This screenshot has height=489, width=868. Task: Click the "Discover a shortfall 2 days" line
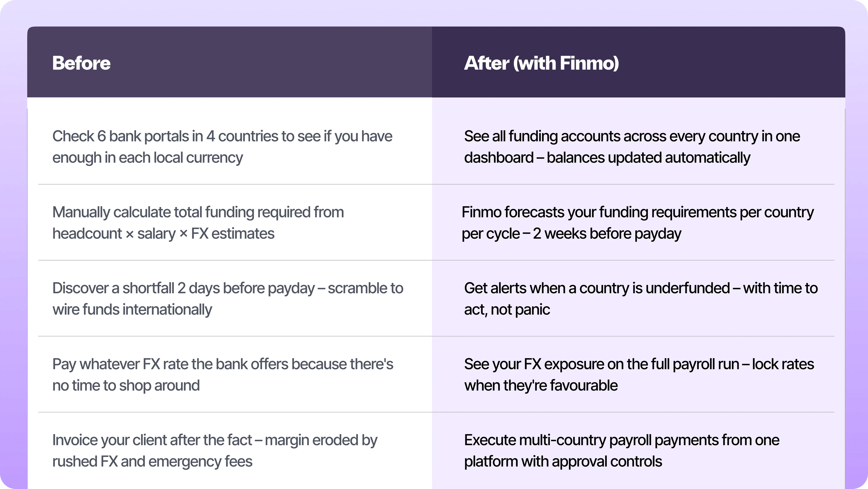(x=227, y=288)
